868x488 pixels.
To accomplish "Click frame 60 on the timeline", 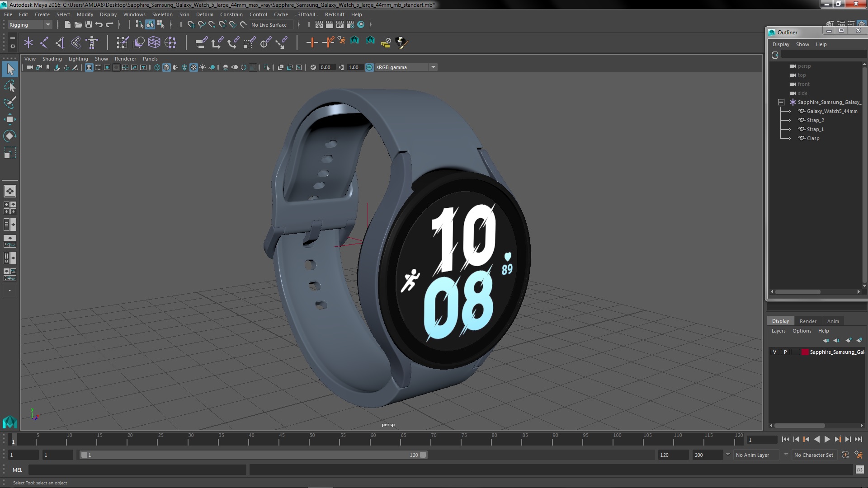I will tap(373, 439).
